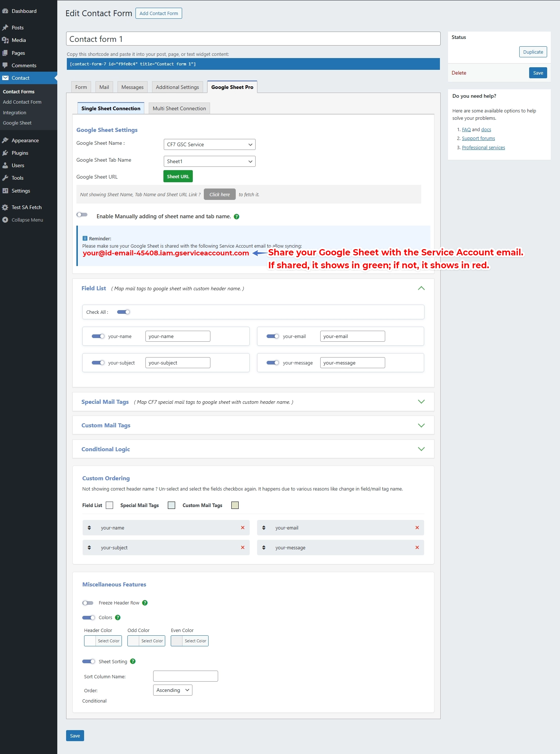Enable the Freeze Header Row toggle
The width and height of the screenshot is (560, 754).
pos(88,603)
